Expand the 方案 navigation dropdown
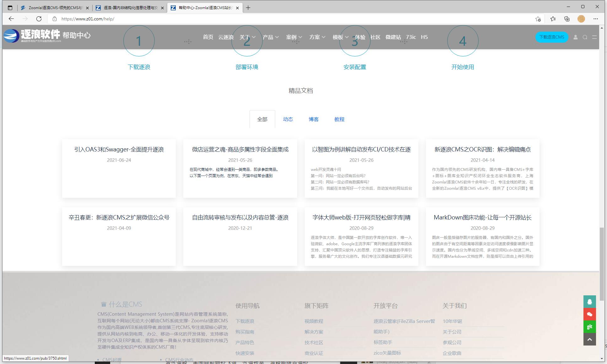 [x=317, y=37]
